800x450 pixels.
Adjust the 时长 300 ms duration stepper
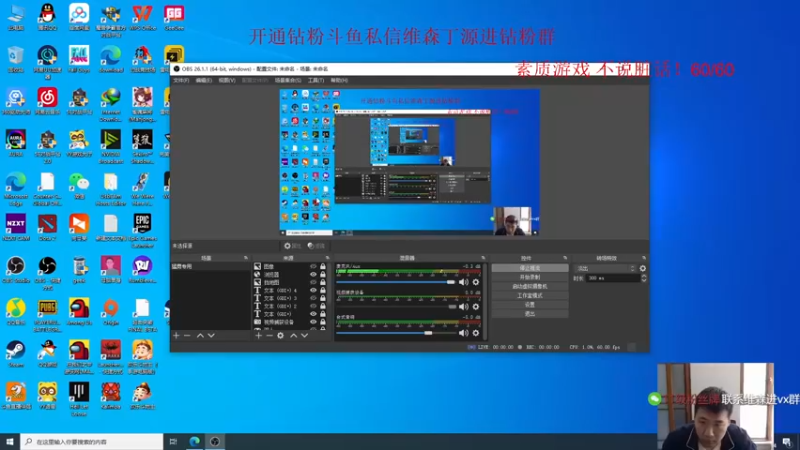tap(644, 278)
